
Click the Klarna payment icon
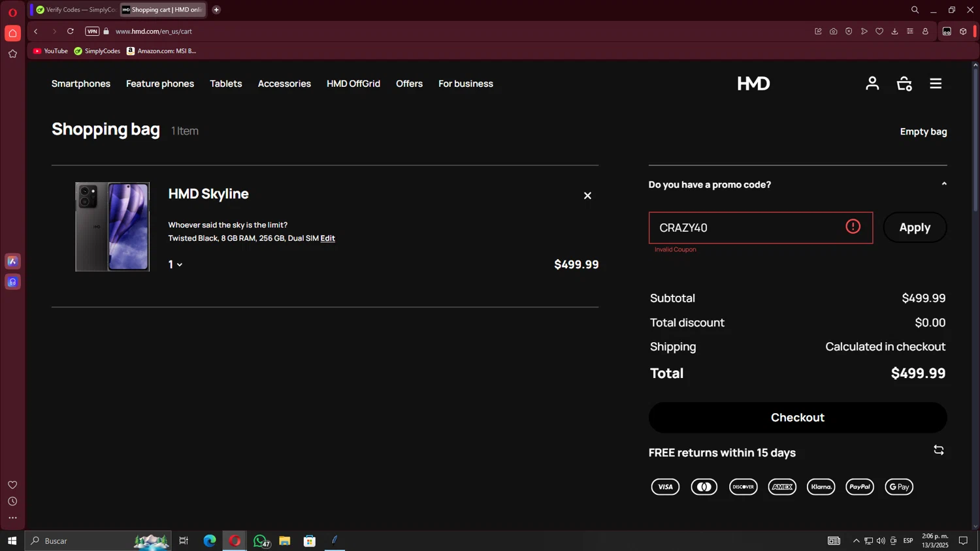pos(821,486)
